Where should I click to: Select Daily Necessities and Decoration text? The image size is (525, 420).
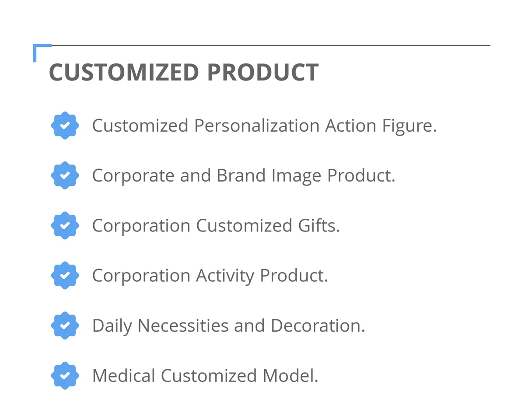pos(228,326)
